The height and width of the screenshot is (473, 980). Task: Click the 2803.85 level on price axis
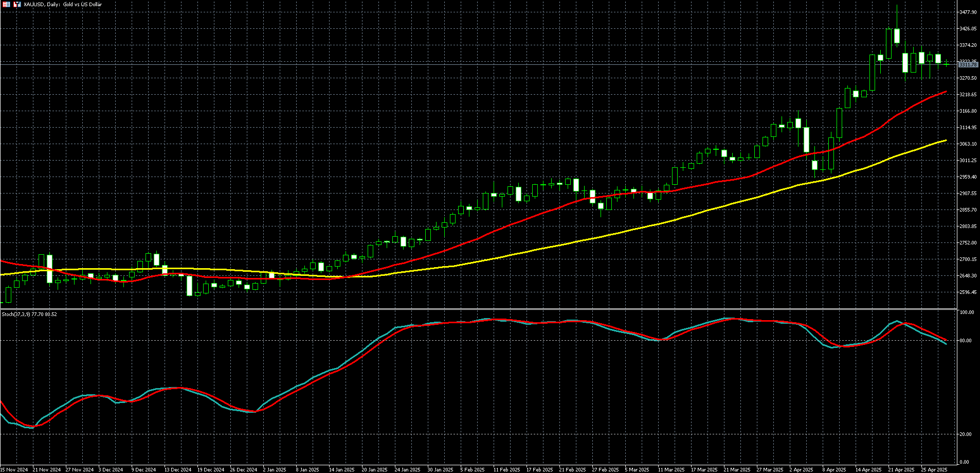click(968, 226)
